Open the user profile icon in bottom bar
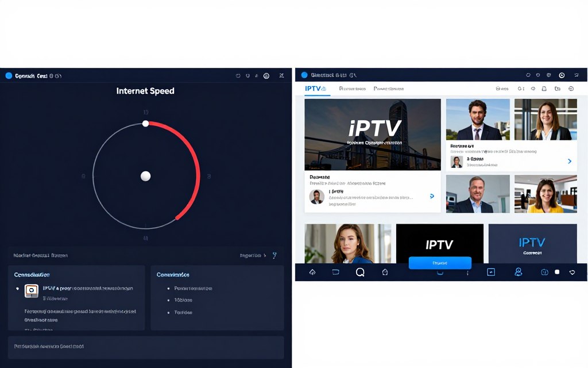Viewport: 588px width, 368px height. [519, 272]
